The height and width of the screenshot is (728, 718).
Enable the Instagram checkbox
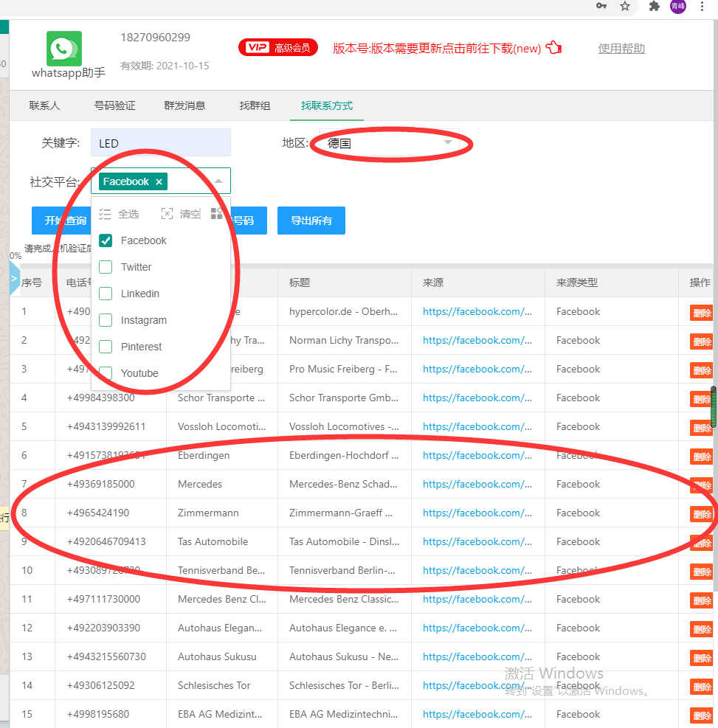[106, 320]
